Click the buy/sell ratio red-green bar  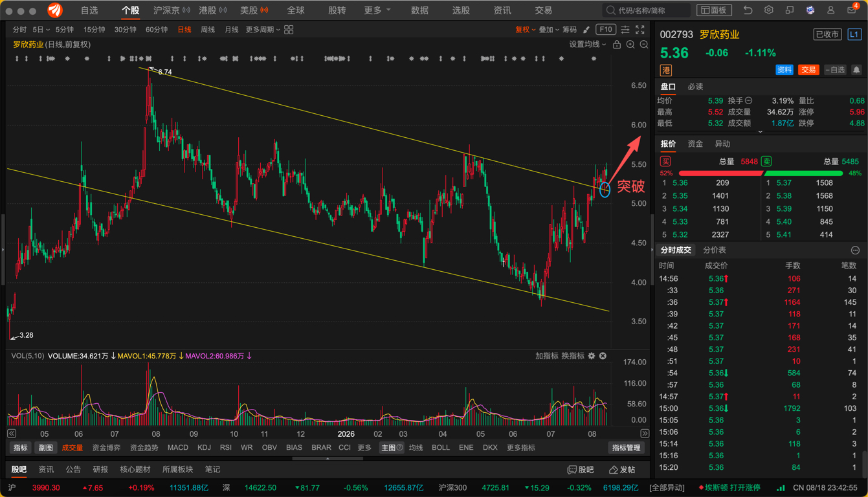[x=761, y=173]
